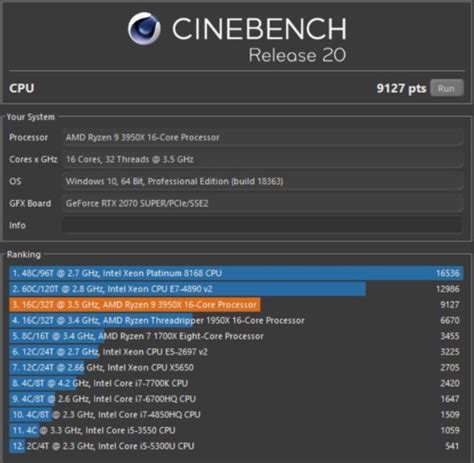Click the 9127 pts CPU score
This screenshot has height=463, width=474.
[x=401, y=88]
